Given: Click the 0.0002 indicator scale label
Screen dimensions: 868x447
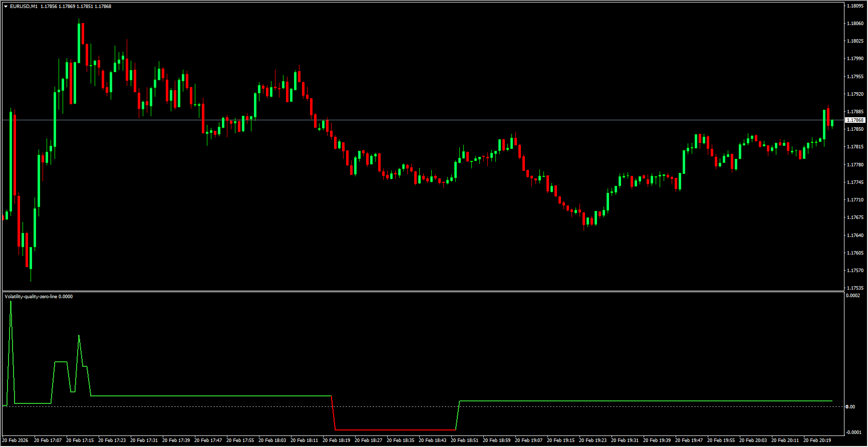Looking at the screenshot, I should pos(853,296).
